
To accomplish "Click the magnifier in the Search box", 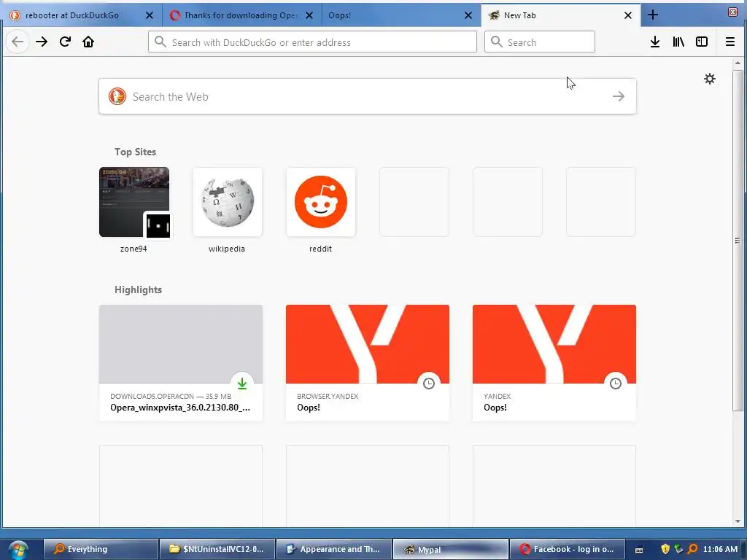I will click(x=496, y=42).
